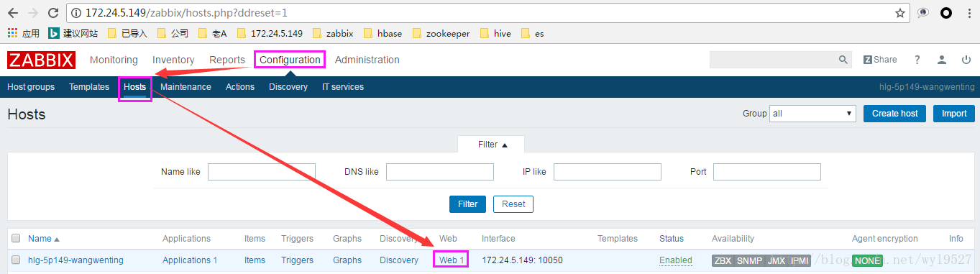Screen dimensions: 980x274
Task: Open the Applications 1 link
Action: pyautogui.click(x=190, y=260)
